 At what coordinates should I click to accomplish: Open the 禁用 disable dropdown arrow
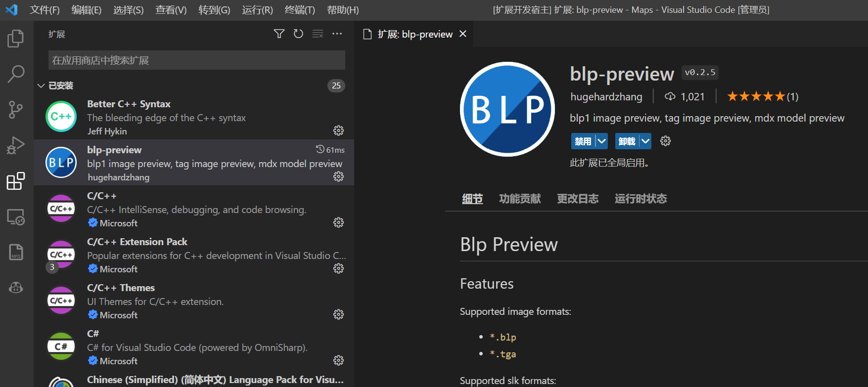(601, 141)
